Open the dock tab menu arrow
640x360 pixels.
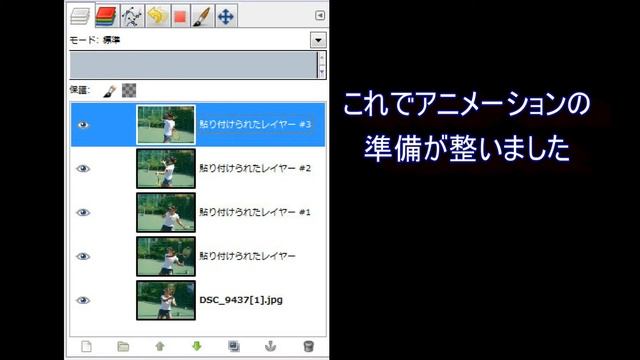(x=320, y=16)
